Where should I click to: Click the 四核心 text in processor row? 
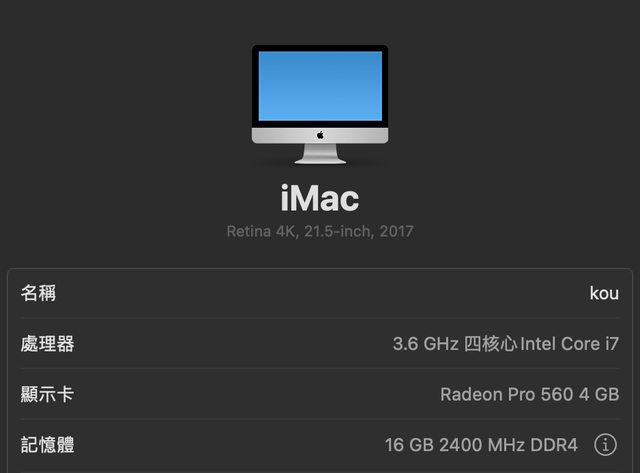pos(491,344)
